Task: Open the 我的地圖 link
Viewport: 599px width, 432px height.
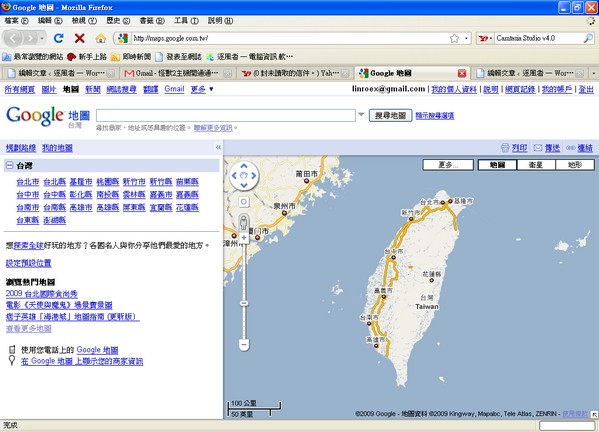Action: [x=57, y=148]
